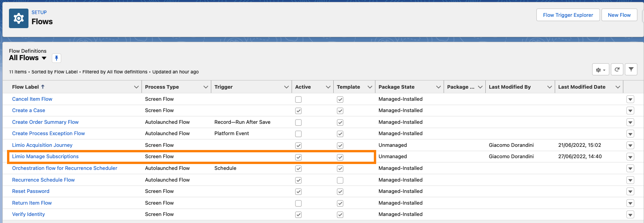
Task: Open the Reset Password flow link
Action: [x=31, y=191]
